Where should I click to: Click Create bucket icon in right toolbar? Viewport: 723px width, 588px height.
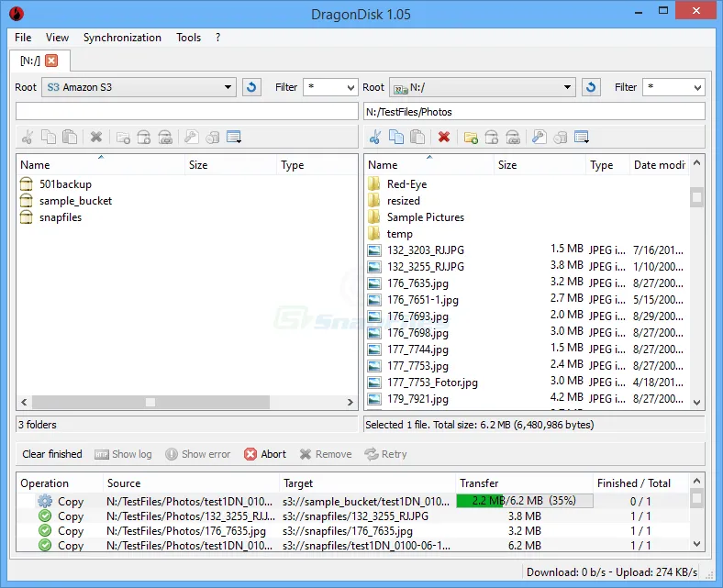point(492,137)
